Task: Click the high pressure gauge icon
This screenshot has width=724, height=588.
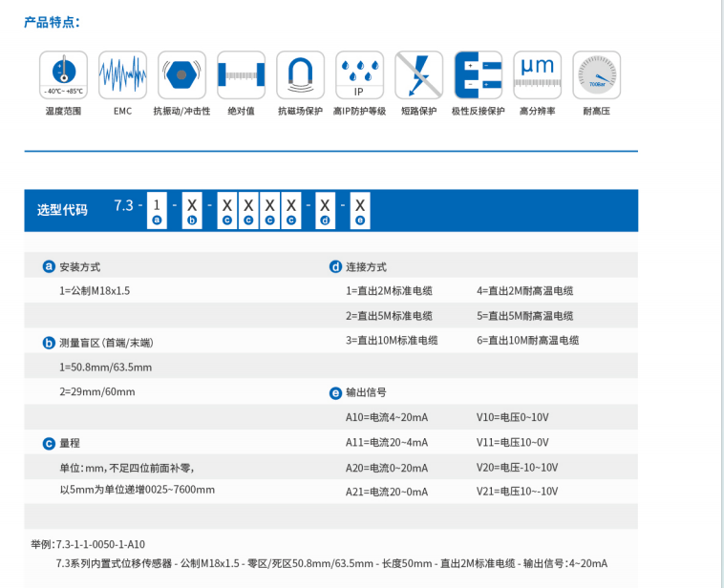Action: [x=596, y=74]
